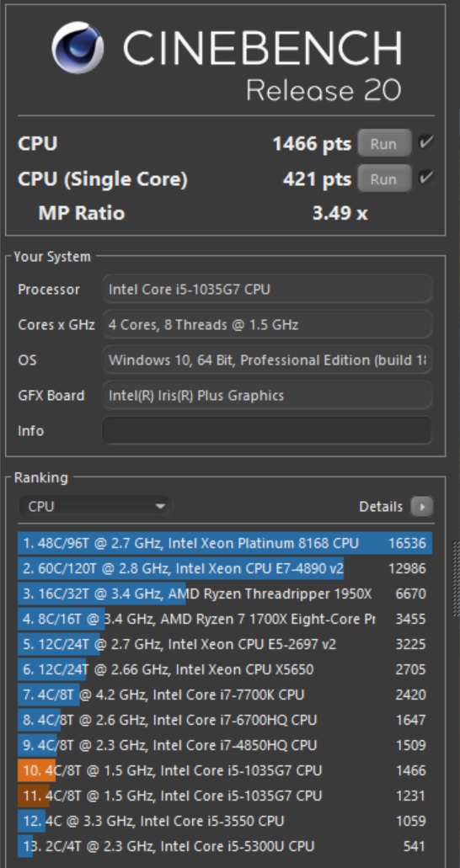
Task: Select ranking row Core i7-6700HQ
Action: click(x=225, y=720)
